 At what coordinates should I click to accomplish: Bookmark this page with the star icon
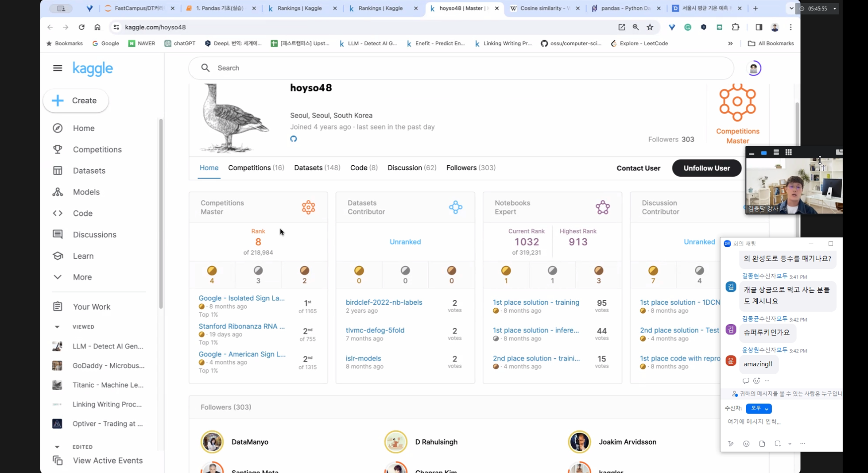(650, 27)
